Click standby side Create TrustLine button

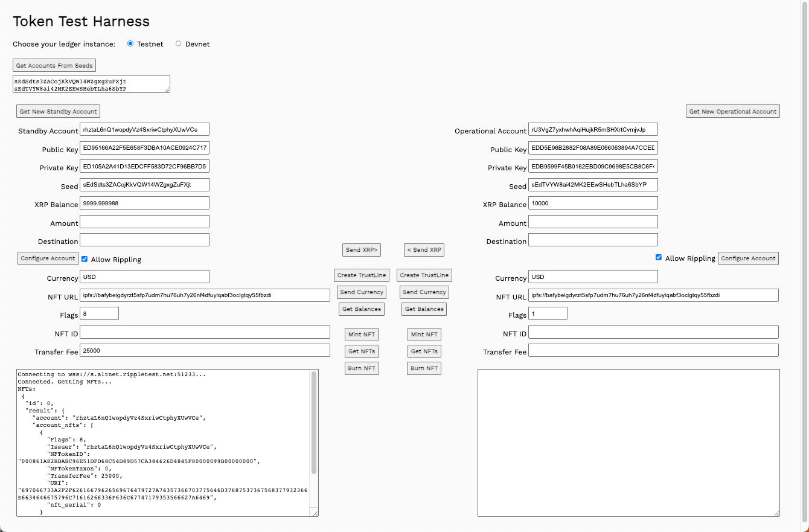tap(361, 275)
